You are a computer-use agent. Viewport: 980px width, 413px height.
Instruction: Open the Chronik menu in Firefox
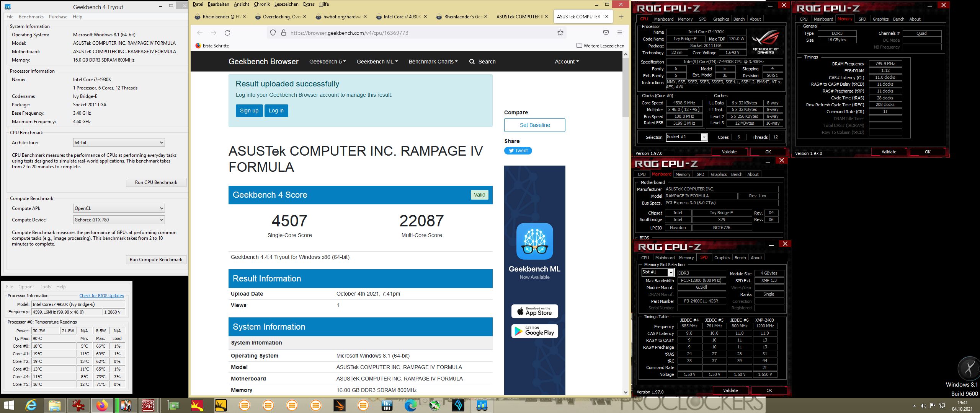point(262,4)
